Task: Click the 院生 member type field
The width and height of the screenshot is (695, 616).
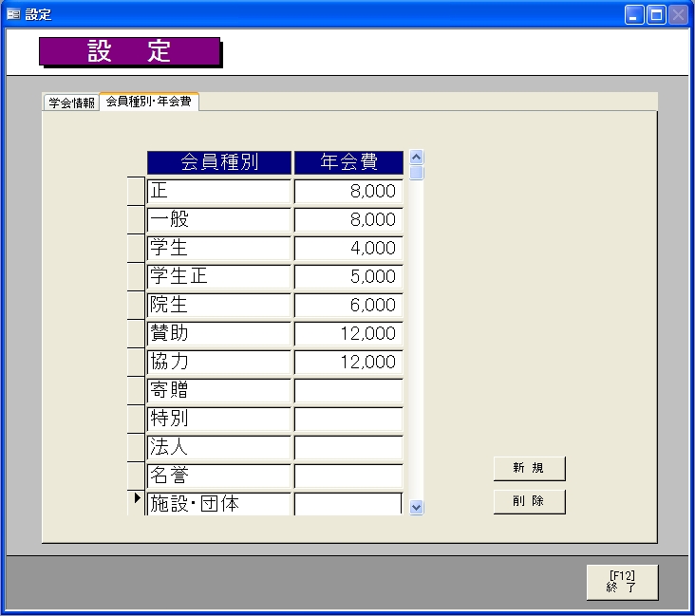Action: 219,305
